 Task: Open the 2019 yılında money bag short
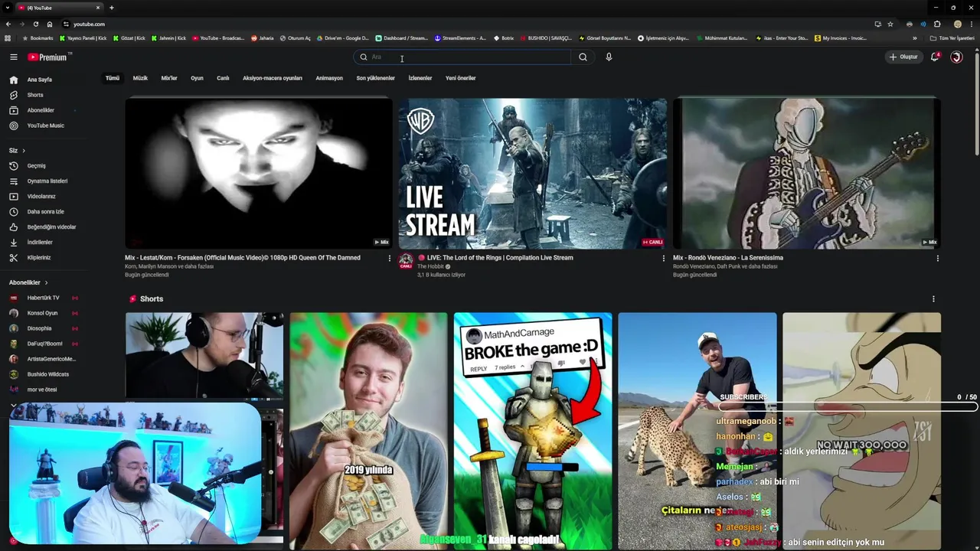[368, 431]
